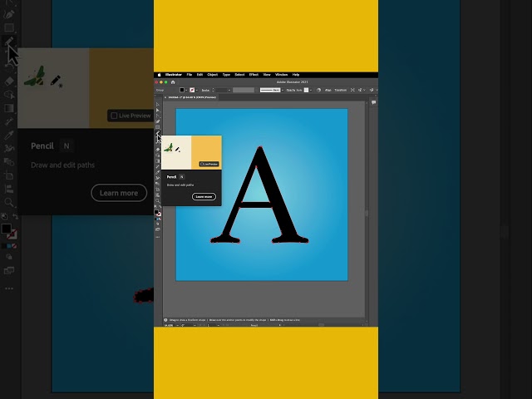Click the Stroke swatch in control bar

(x=192, y=90)
